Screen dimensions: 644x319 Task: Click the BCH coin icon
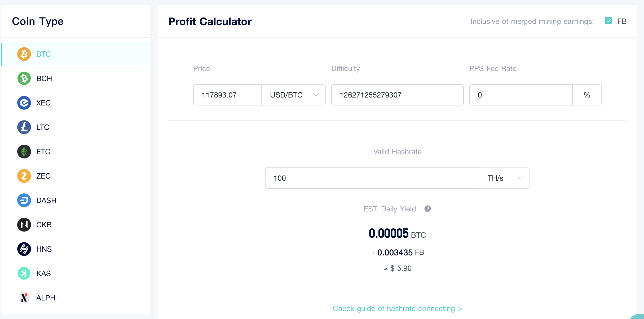[24, 78]
